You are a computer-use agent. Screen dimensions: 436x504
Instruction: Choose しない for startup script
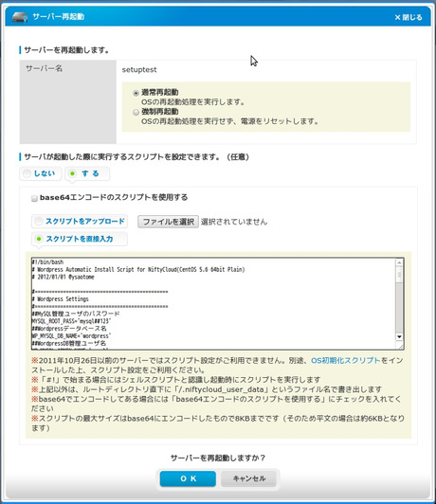(40, 173)
